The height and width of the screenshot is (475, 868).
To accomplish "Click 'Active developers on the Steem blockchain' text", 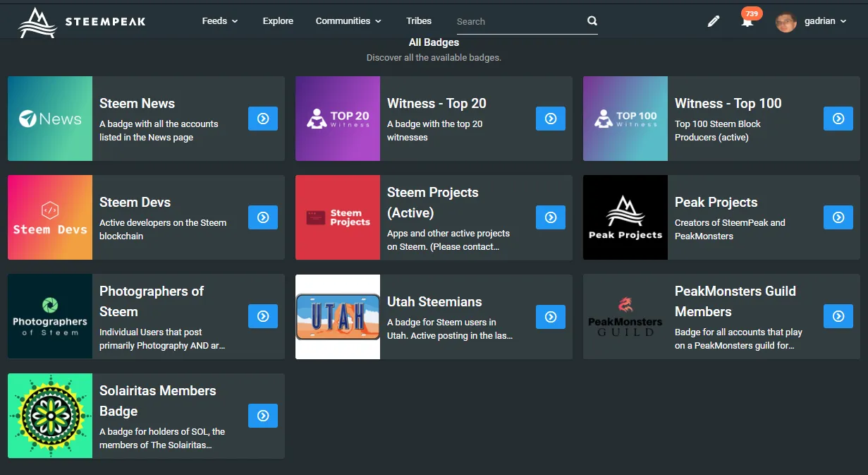I will point(163,229).
